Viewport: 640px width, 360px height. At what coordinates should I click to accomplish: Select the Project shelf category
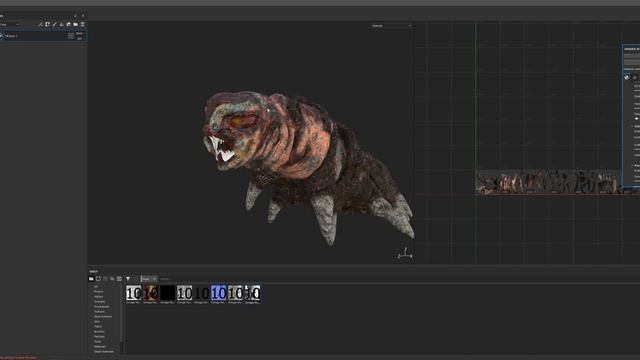[x=99, y=291]
